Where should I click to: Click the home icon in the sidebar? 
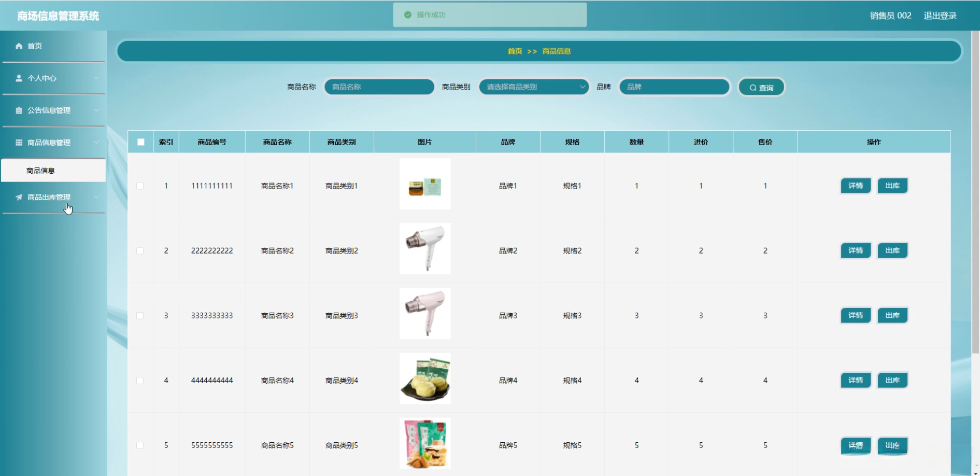(x=19, y=46)
